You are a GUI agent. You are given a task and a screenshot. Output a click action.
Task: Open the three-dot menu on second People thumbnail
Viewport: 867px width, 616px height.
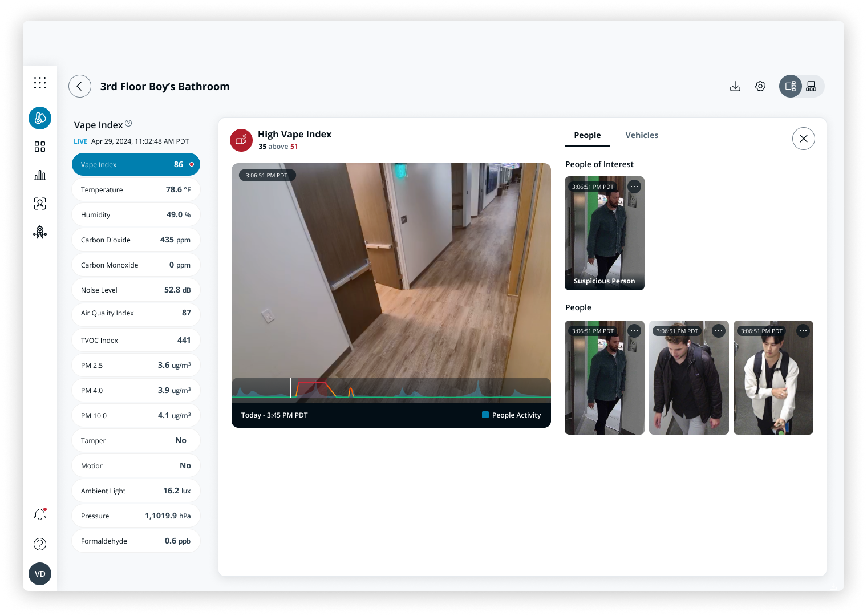pos(718,331)
